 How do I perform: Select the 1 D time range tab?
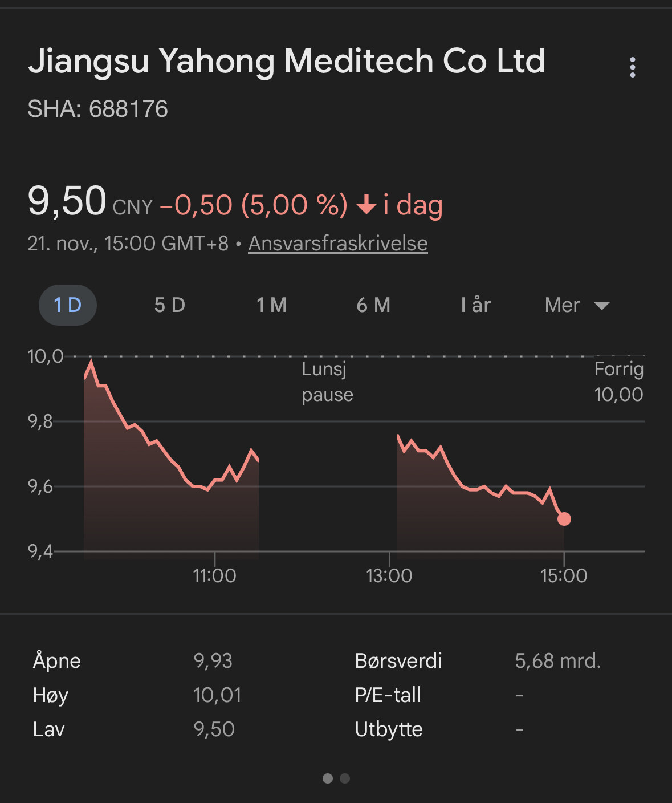pos(67,305)
